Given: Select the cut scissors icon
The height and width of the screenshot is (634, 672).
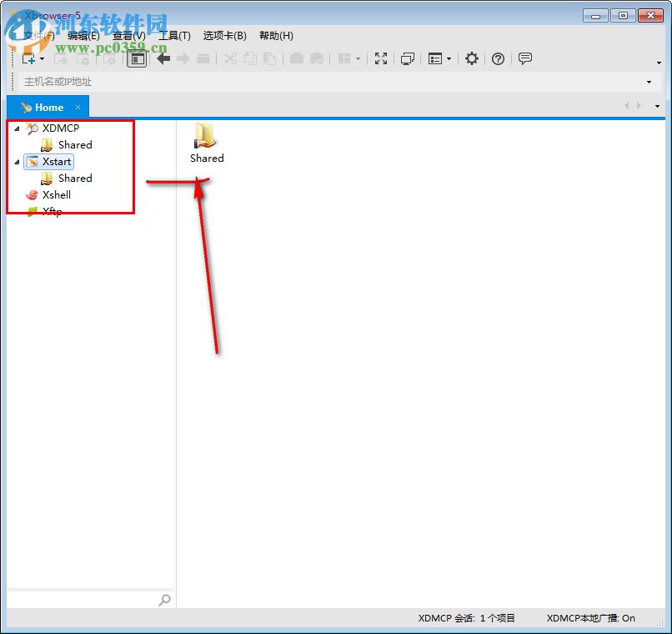Looking at the screenshot, I should pyautogui.click(x=230, y=58).
